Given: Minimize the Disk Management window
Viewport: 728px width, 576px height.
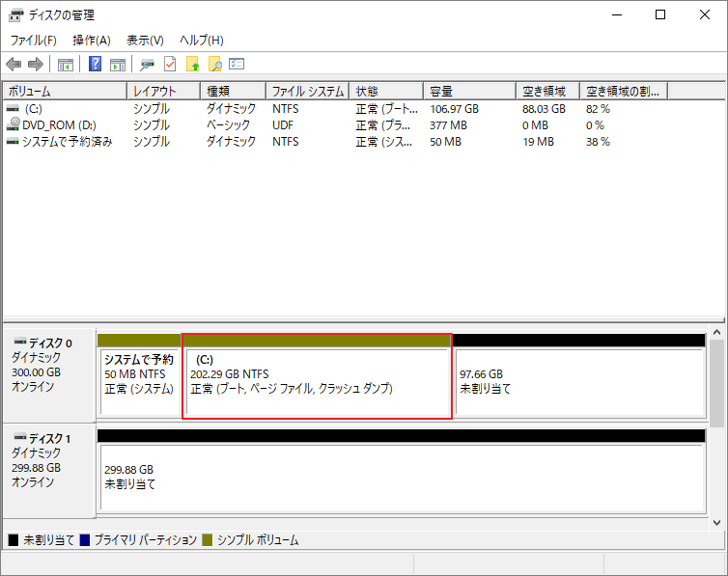Looking at the screenshot, I should pos(617,14).
